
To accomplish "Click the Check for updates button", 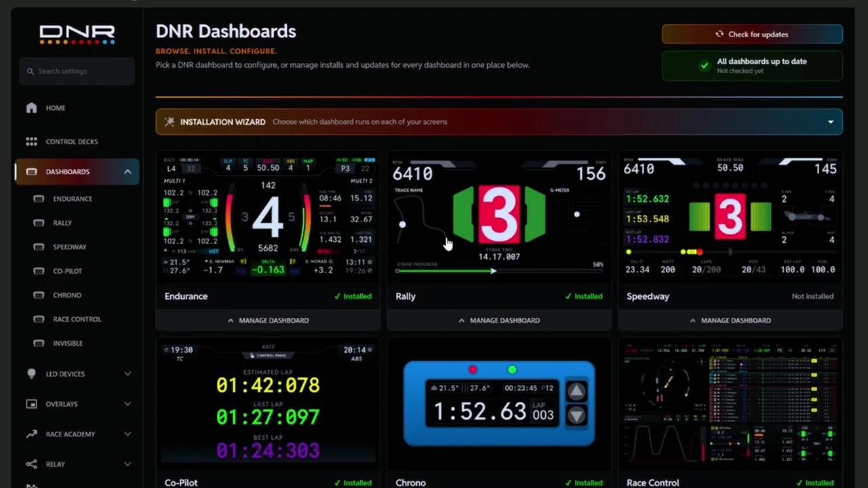I will pyautogui.click(x=752, y=35).
